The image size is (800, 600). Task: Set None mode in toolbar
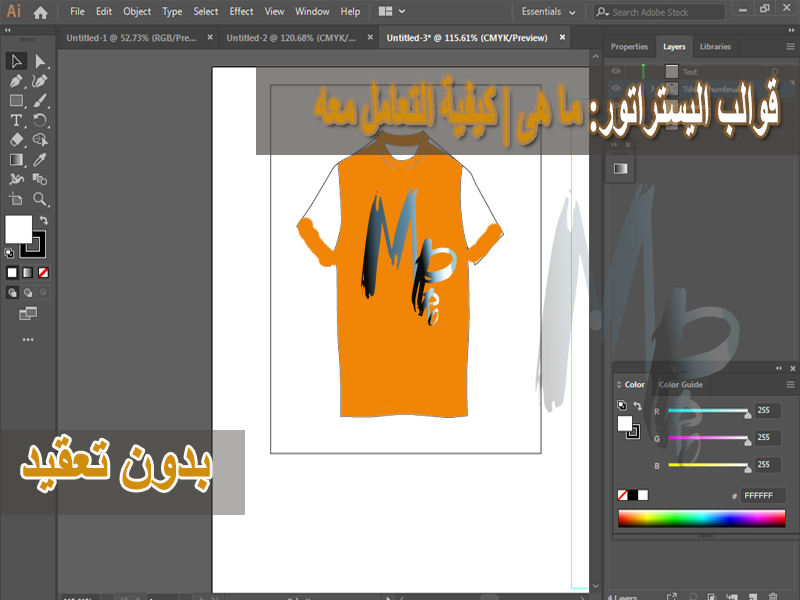coord(43,273)
